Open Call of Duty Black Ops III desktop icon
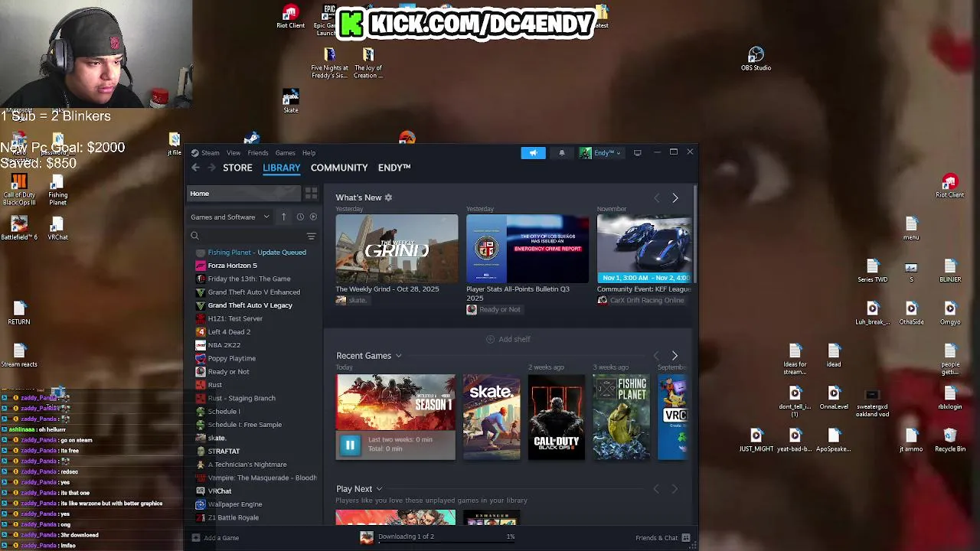 point(19,190)
